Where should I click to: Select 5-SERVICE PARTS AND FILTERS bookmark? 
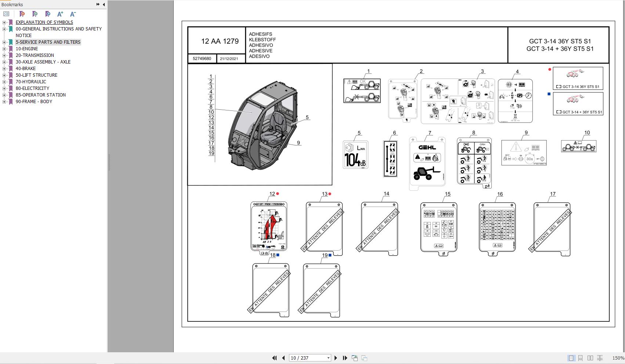click(x=48, y=42)
